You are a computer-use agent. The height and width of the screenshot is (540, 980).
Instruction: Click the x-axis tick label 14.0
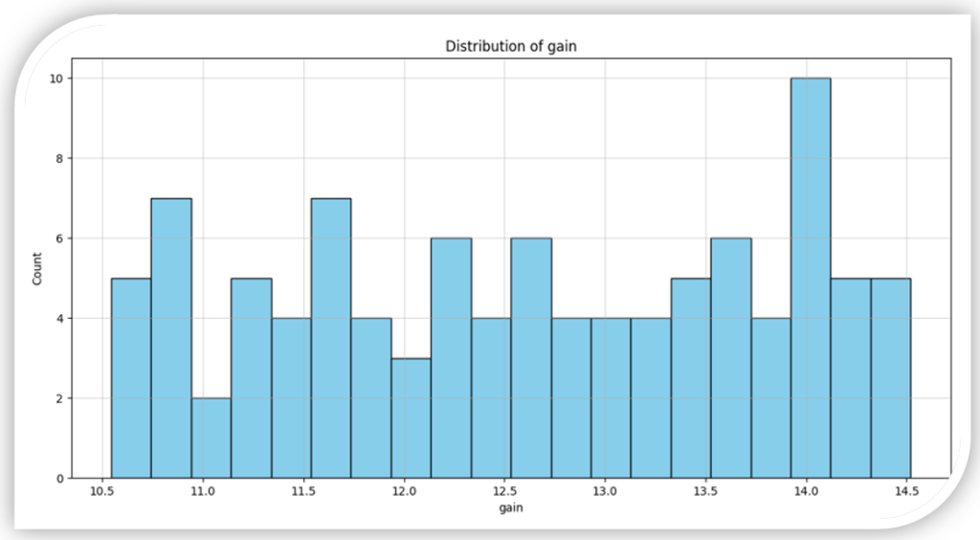806,491
